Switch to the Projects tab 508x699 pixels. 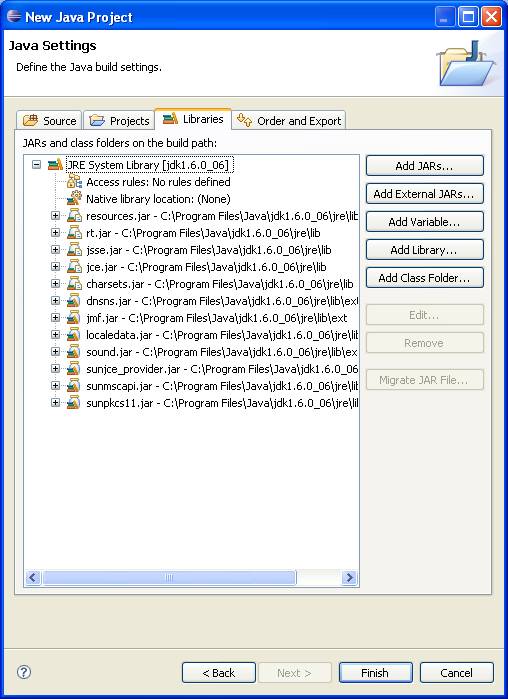click(119, 120)
